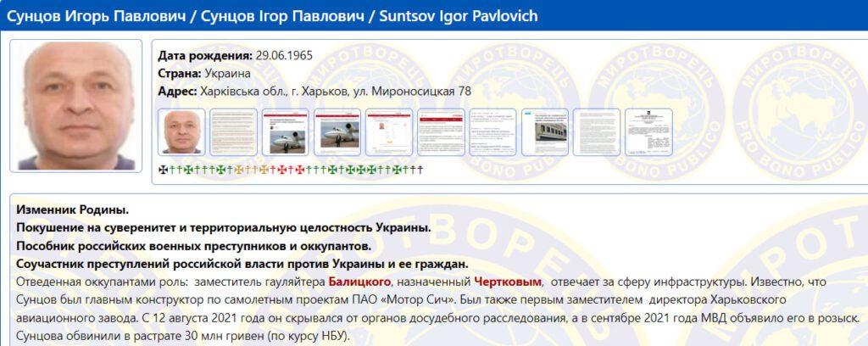
Task: Open the plain text document thumbnail after the portrait
Action: pos(234,131)
